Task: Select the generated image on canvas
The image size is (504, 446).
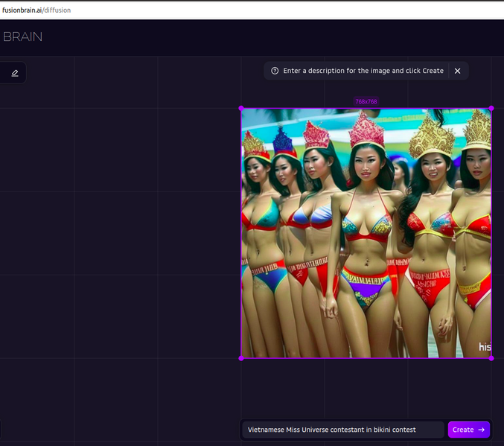Action: [x=366, y=233]
